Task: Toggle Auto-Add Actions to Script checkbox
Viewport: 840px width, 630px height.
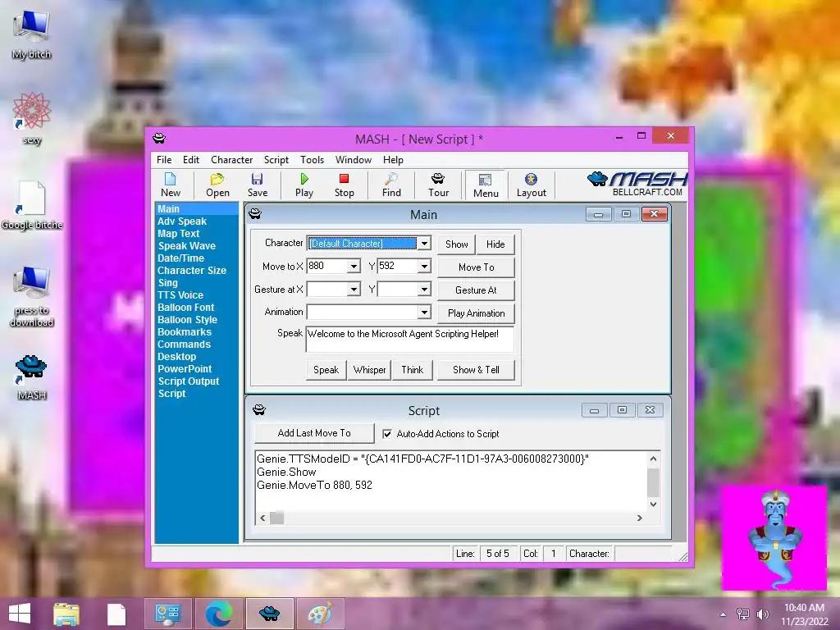Action: [x=387, y=434]
